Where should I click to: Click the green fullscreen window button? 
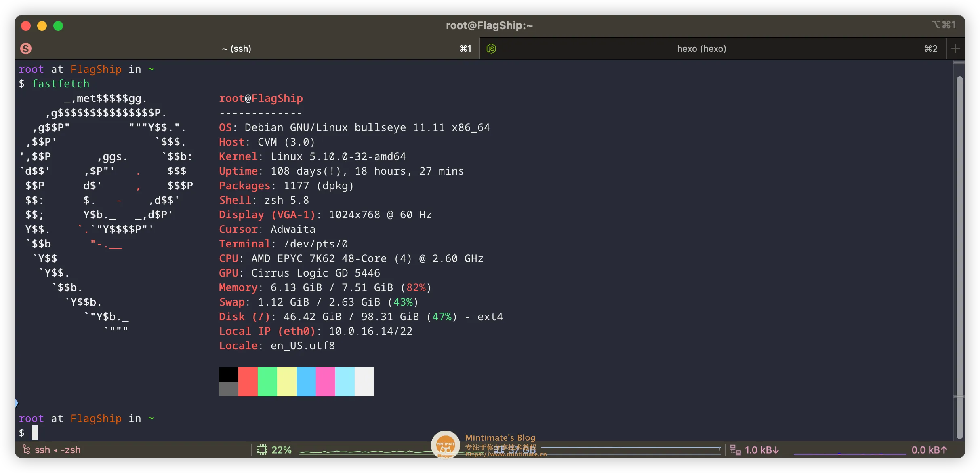[x=58, y=26]
